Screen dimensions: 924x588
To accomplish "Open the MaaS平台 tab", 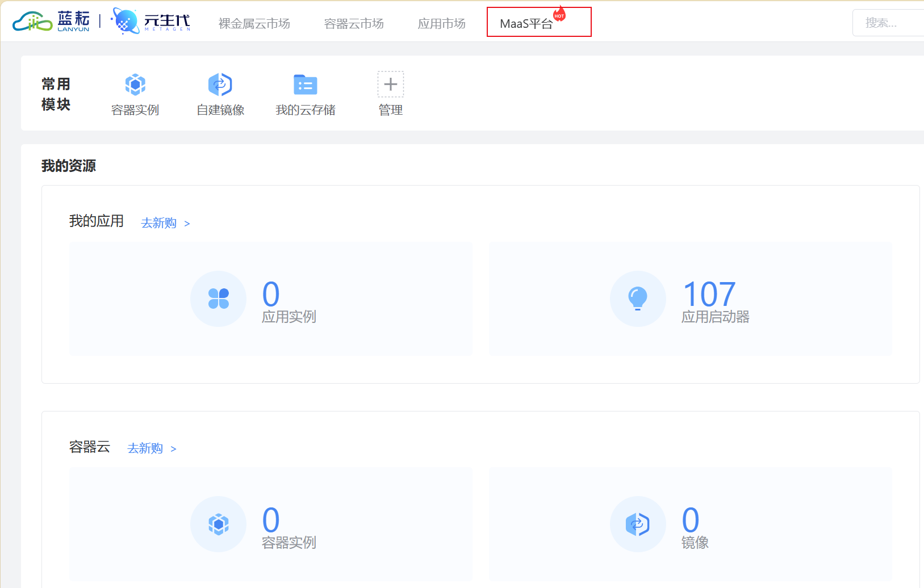I will pos(526,24).
